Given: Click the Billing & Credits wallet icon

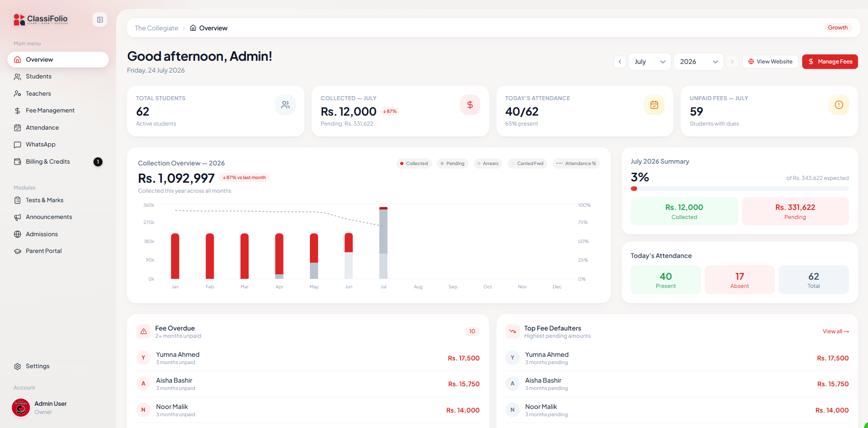Looking at the screenshot, I should 18,162.
